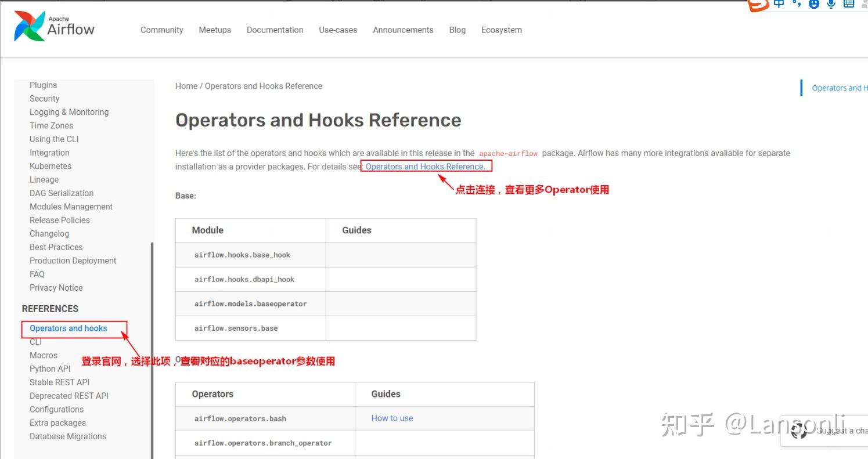This screenshot has width=868, height=459.
Task: Open the How to use guide link
Action: tap(392, 418)
